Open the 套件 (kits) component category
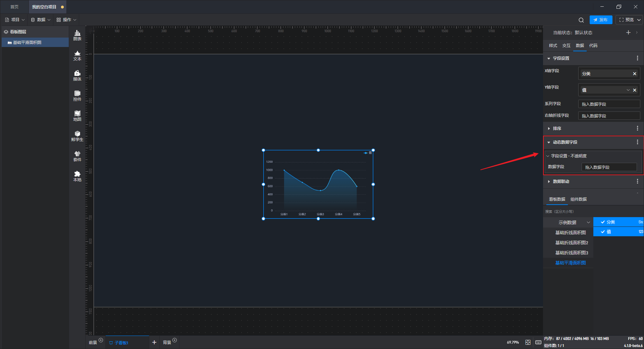644x349 pixels. [x=77, y=156]
